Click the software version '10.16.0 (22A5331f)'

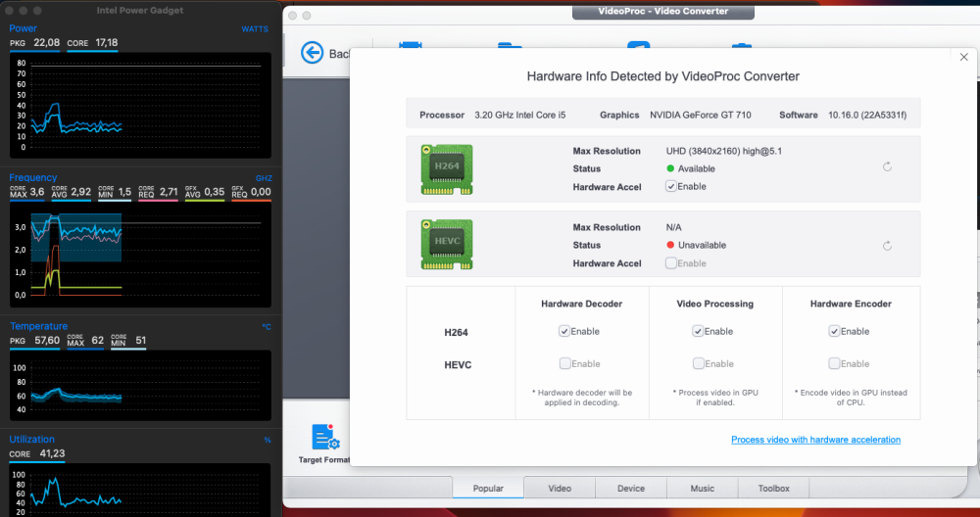867,115
